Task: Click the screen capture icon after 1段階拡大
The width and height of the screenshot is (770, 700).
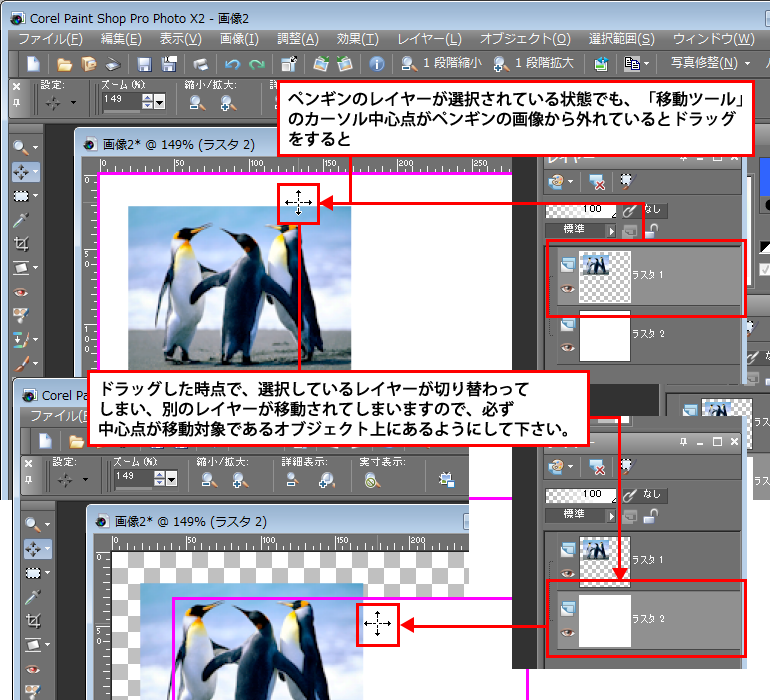Action: (601, 64)
